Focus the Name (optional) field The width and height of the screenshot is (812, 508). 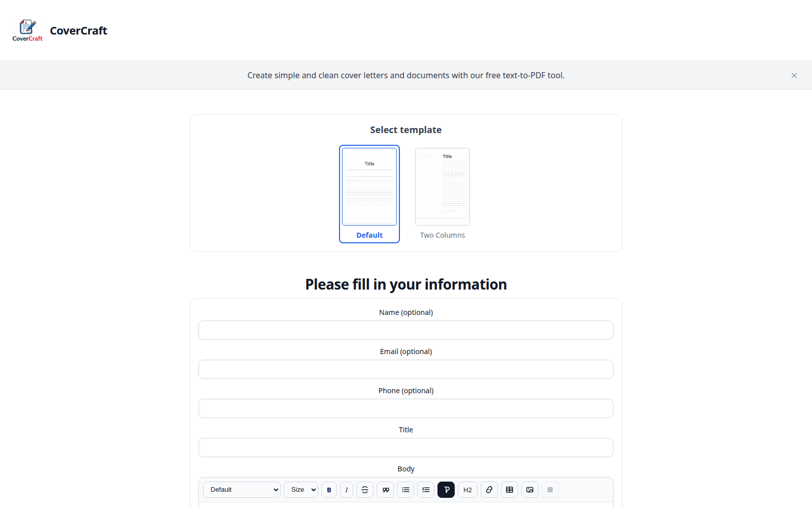click(x=406, y=330)
